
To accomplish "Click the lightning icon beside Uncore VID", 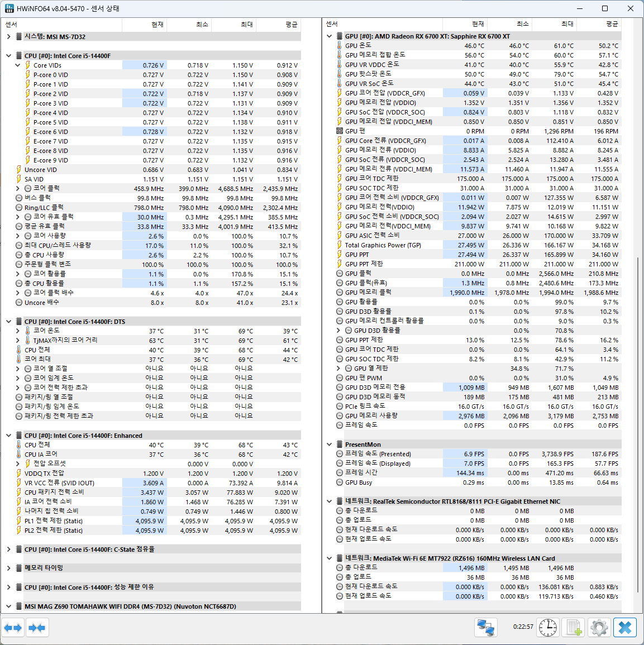I will pyautogui.click(x=18, y=169).
